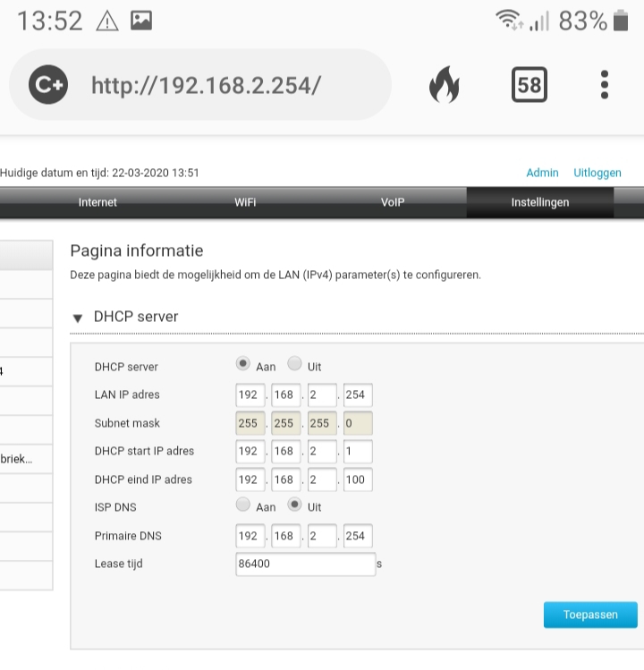Click DHCP start IP adres second octet field
Viewport: 644px width, 670px height.
pyautogui.click(x=286, y=451)
